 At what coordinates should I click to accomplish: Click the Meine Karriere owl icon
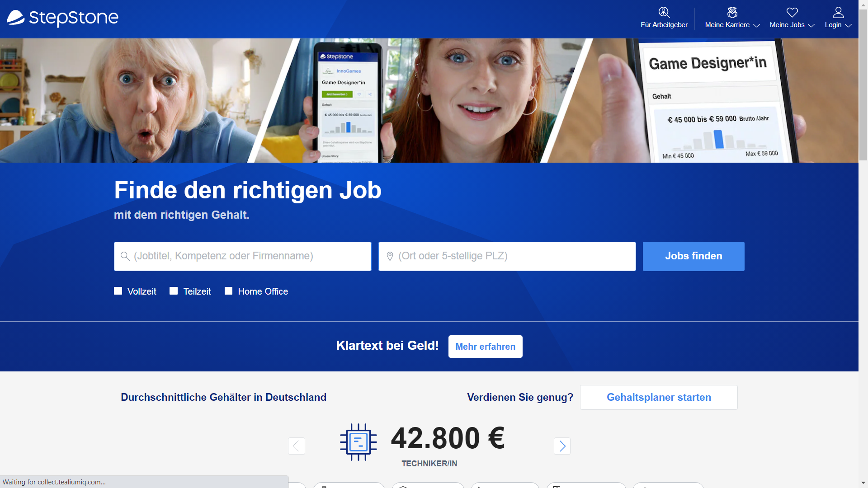click(732, 12)
